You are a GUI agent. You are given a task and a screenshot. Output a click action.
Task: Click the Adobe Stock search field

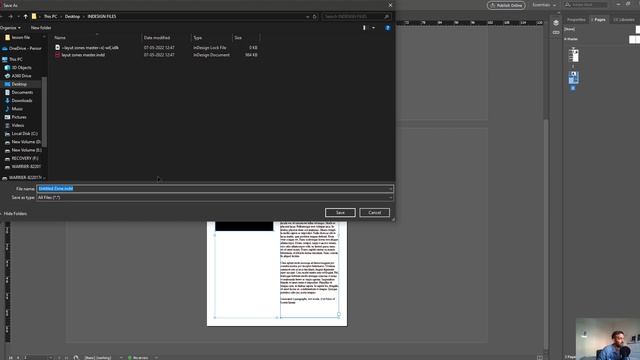586,5
